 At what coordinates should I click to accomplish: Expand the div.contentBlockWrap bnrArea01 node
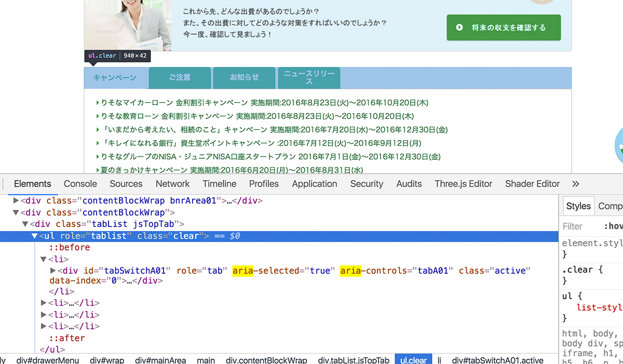(15, 201)
